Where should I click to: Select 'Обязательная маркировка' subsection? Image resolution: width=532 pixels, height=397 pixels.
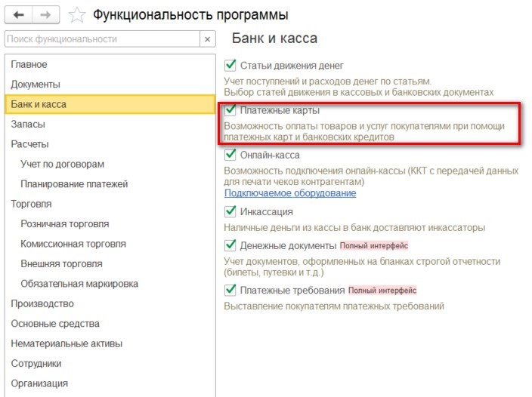click(x=110, y=284)
